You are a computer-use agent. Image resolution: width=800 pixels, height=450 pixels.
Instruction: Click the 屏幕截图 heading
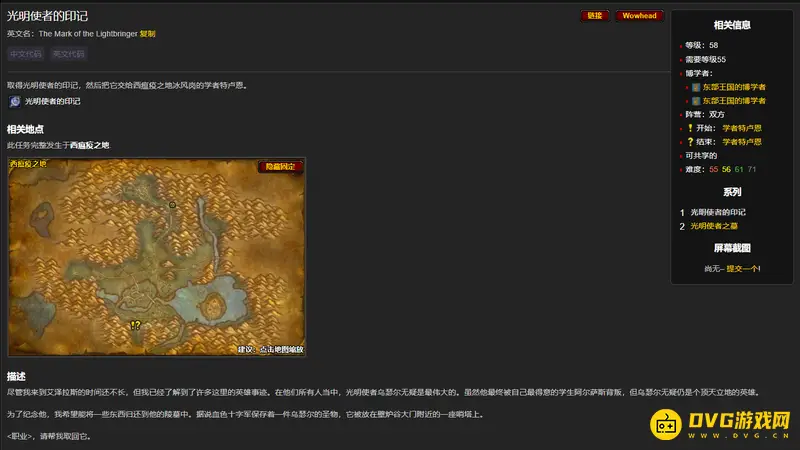(x=732, y=248)
